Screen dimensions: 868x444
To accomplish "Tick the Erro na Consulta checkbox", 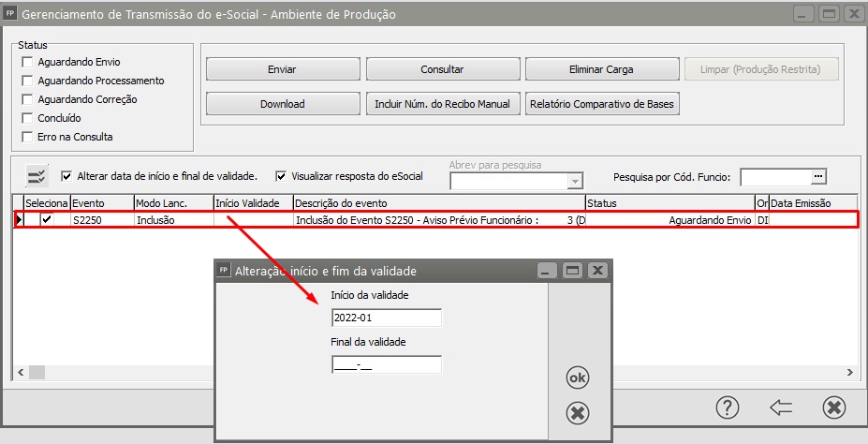I will [27, 137].
